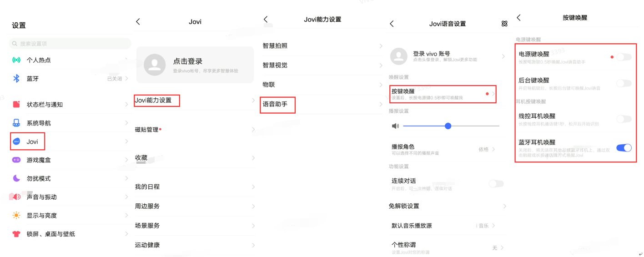This screenshot has width=644, height=257.
Task: Open chevron beside 播报角色 依格
Action: (x=493, y=149)
